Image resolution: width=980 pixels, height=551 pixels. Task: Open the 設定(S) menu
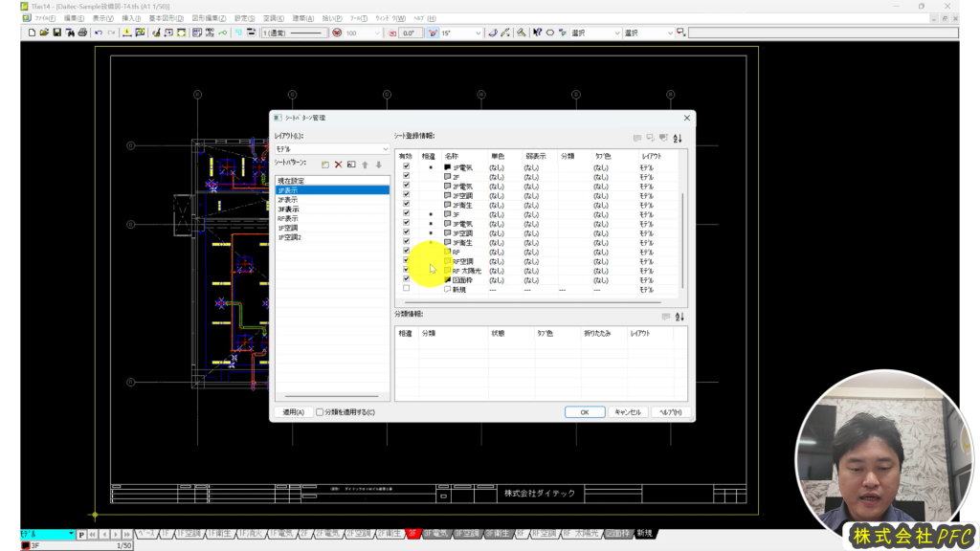tap(245, 18)
